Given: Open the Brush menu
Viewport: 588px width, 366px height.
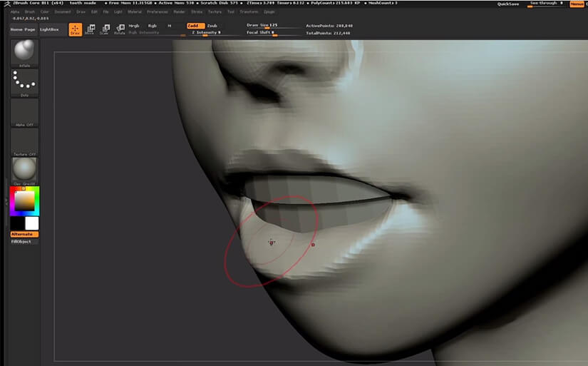Looking at the screenshot, I should (x=30, y=12).
